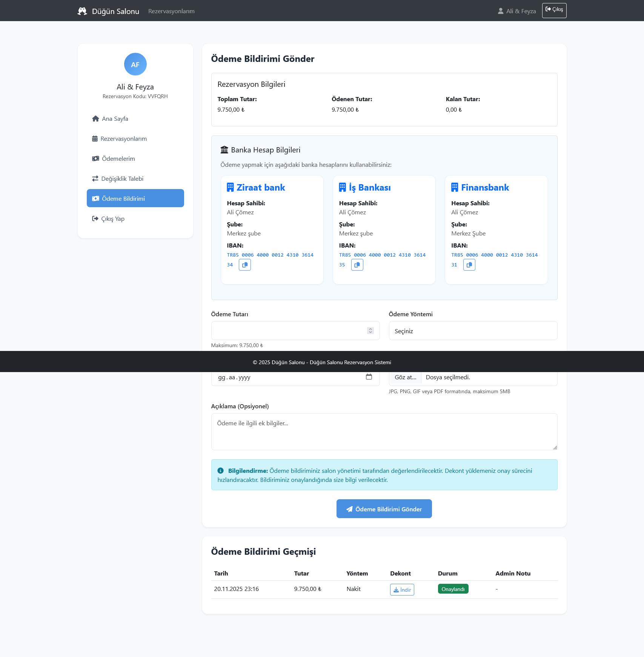Click the Düğün Salonu logo icon
This screenshot has width=644, height=657.
(82, 11)
